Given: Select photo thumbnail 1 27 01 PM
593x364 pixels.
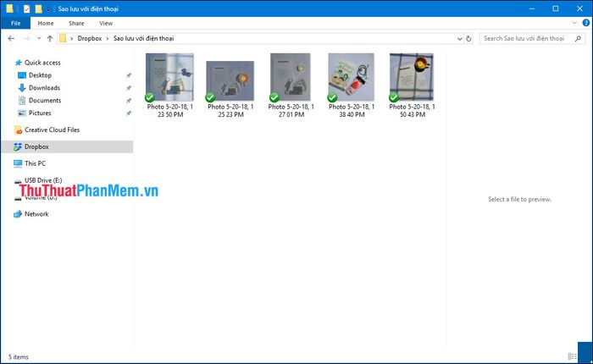Looking at the screenshot, I should click(291, 77).
